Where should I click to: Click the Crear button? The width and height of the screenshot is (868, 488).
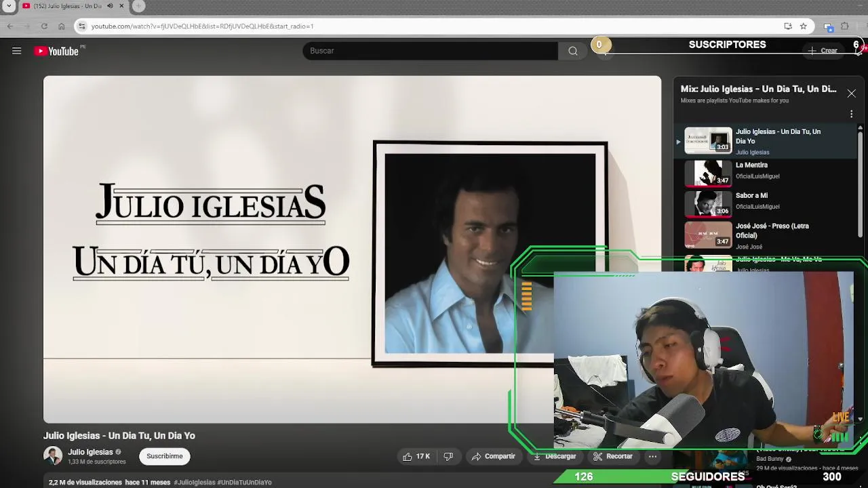coord(823,51)
